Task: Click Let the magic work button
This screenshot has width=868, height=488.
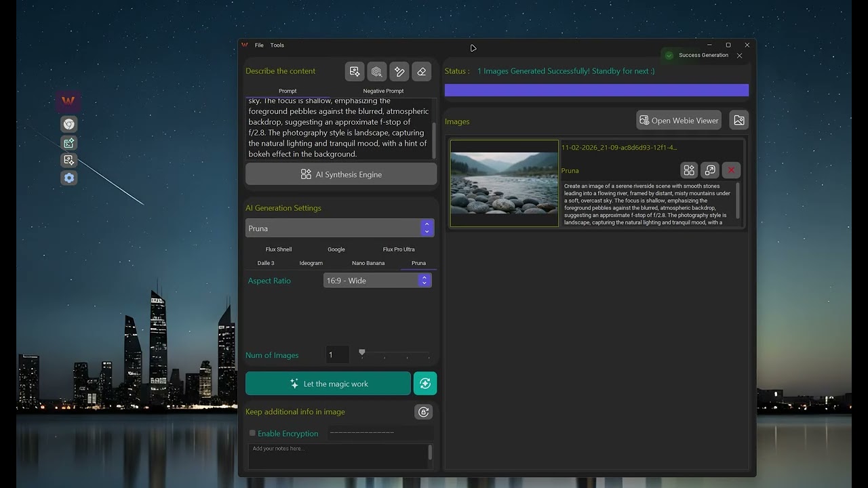Action: point(328,384)
